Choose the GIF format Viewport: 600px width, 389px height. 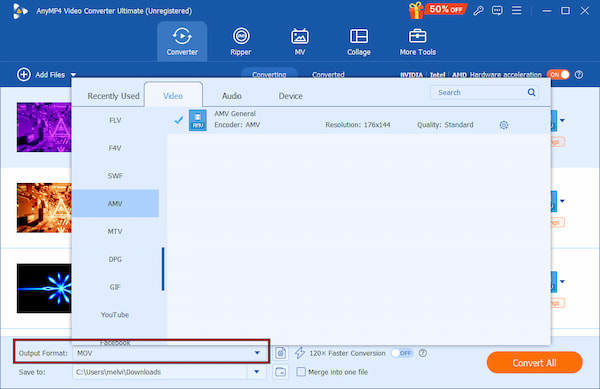115,287
